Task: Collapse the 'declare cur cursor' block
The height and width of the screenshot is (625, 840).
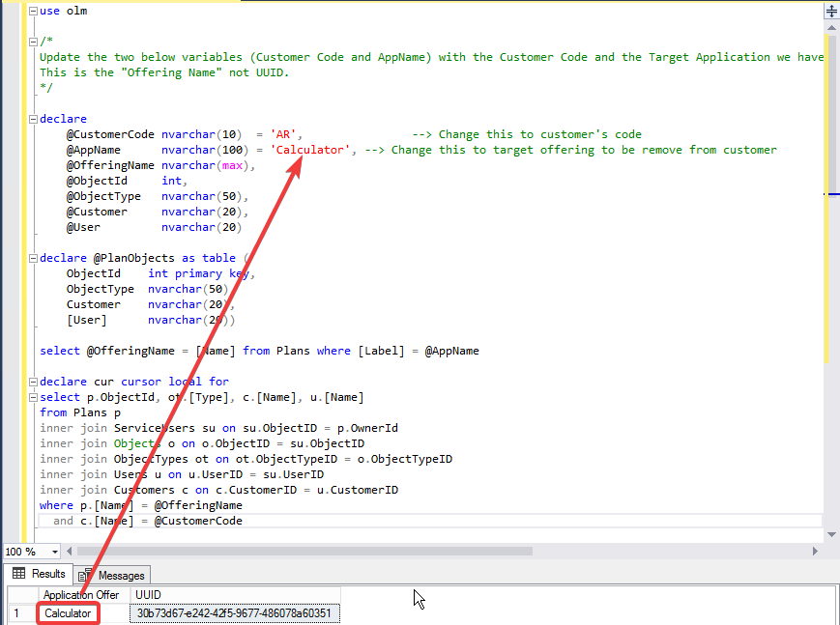Action: coord(34,382)
